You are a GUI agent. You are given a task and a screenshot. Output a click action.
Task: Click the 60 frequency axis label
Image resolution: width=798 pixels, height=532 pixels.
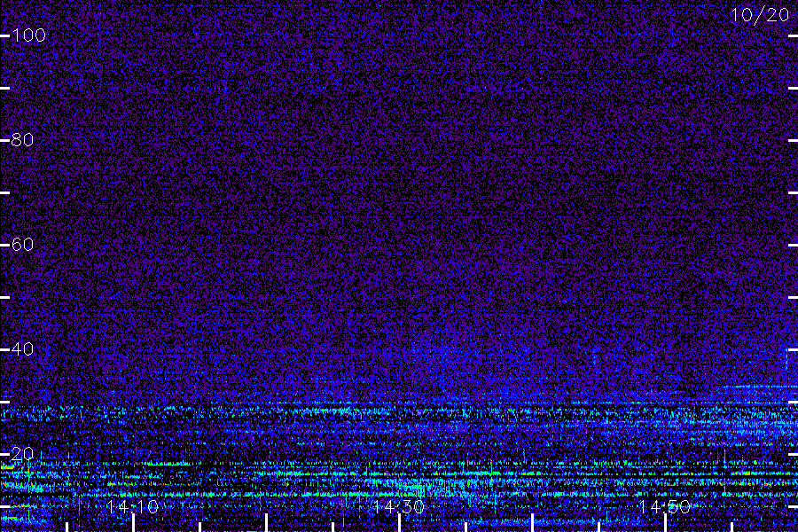point(22,245)
